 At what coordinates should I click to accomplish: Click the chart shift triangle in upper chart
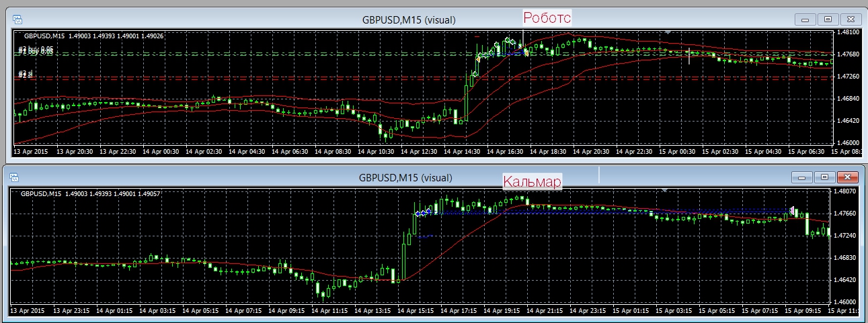[667, 32]
